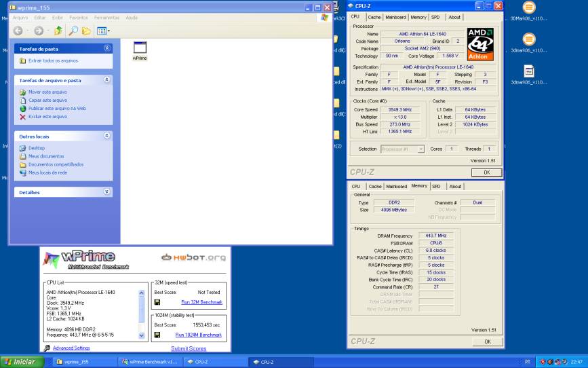588x368 pixels.
Task: Click the Mover este arquivo icon
Action: (x=23, y=92)
